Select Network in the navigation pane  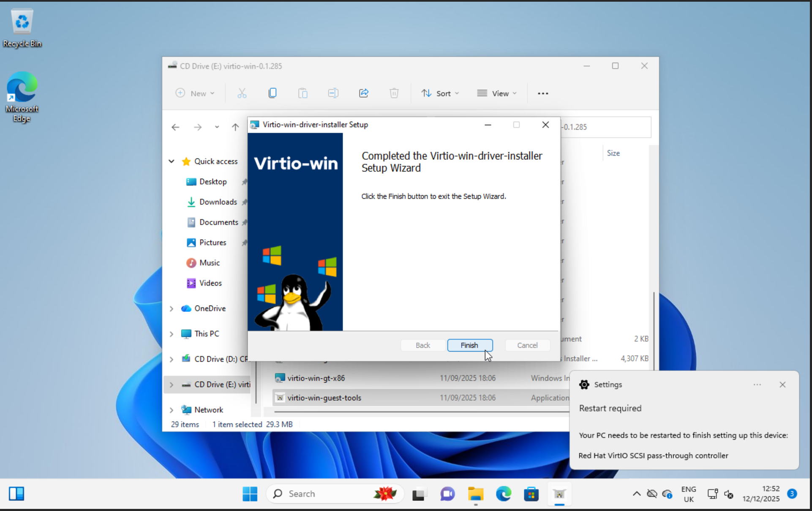pos(209,410)
